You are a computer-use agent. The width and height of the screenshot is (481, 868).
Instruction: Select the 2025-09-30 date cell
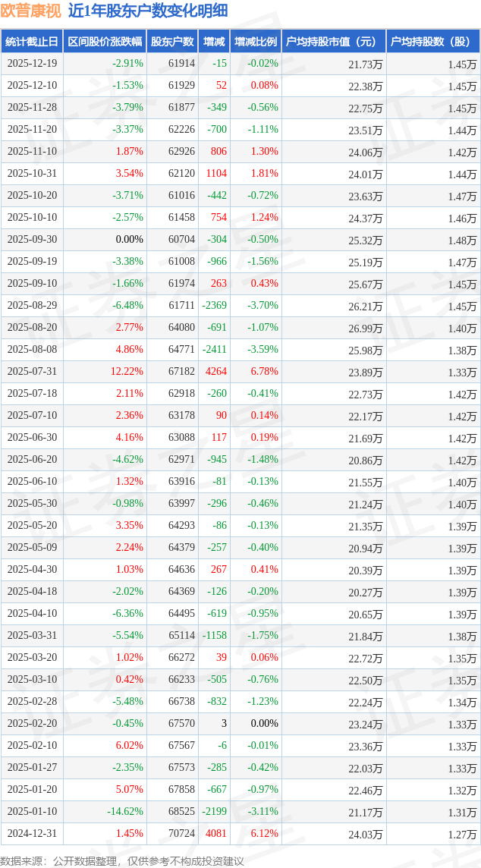(32, 240)
